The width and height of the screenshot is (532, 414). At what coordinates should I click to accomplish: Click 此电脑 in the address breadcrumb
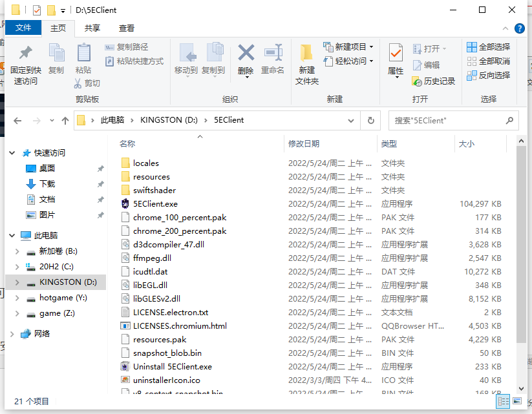click(x=112, y=120)
